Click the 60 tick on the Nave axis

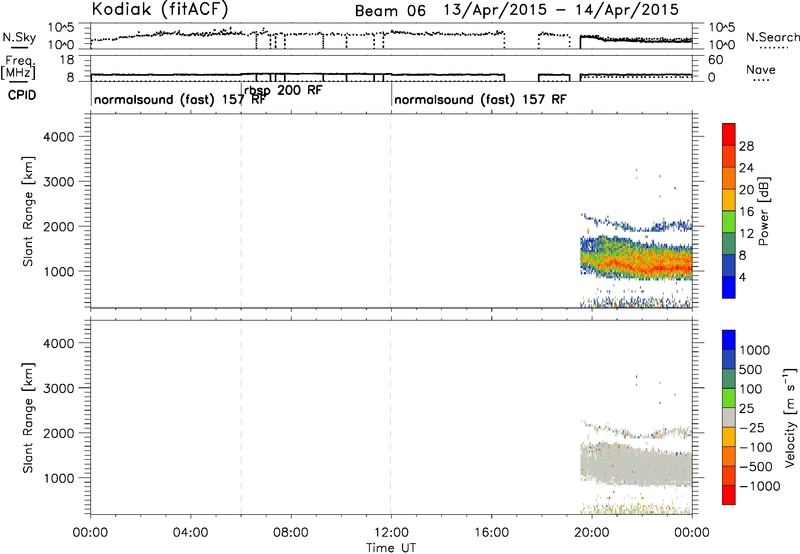tap(716, 60)
